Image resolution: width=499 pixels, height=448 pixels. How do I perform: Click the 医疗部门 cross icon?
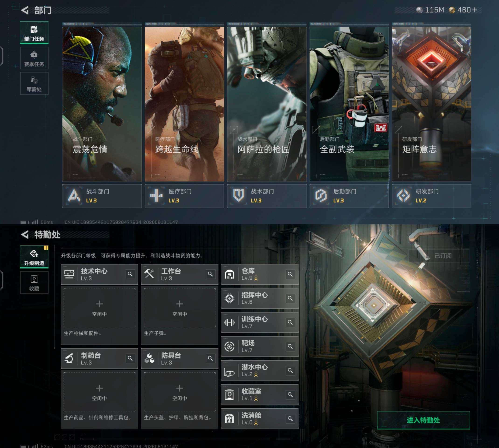156,196
